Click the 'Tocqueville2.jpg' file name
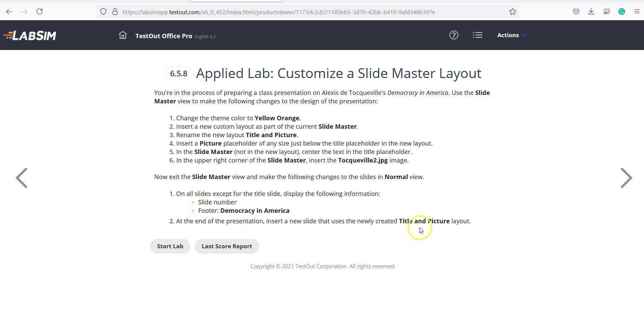The width and height of the screenshot is (644, 329). point(363,160)
